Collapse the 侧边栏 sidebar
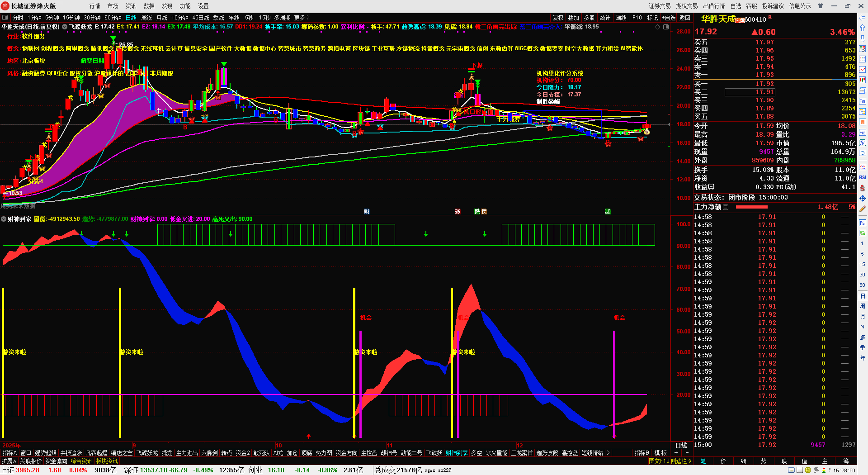The image size is (868, 475). [x=682, y=461]
